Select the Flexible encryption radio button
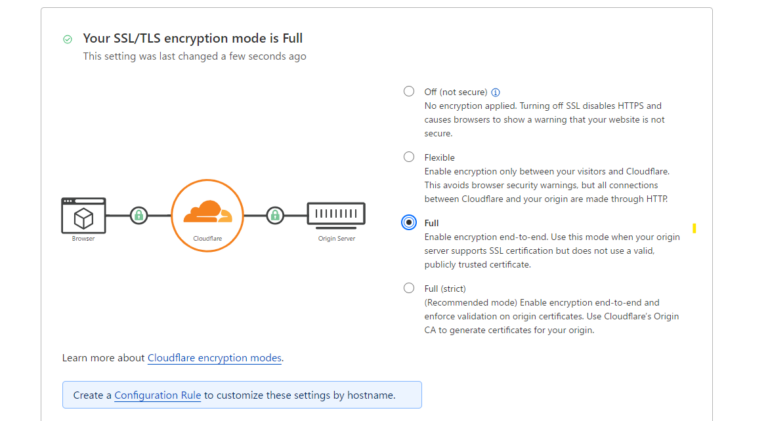The height and width of the screenshot is (421, 768). pos(409,157)
